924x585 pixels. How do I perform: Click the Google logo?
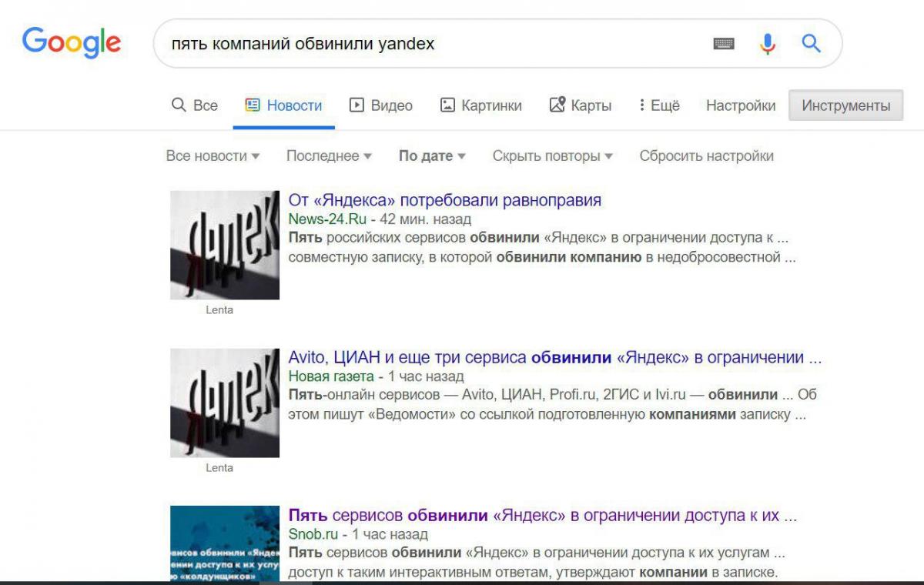tap(72, 42)
